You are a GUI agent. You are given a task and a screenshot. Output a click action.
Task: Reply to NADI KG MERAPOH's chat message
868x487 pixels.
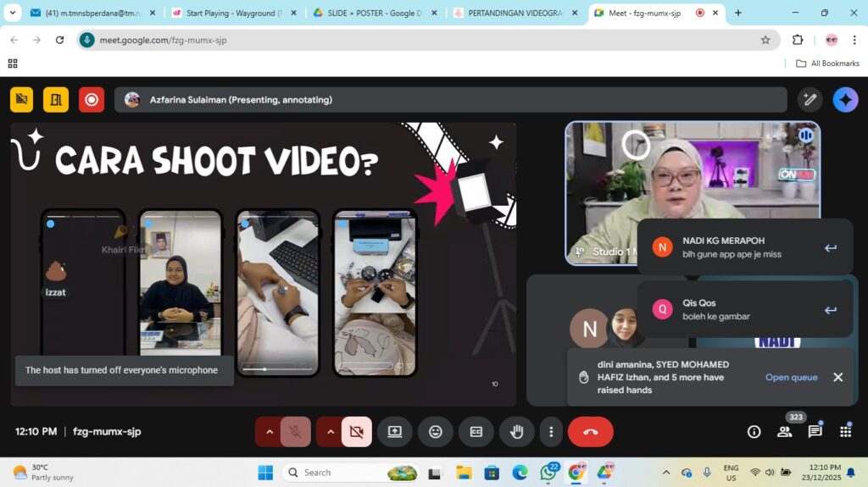pyautogui.click(x=830, y=248)
